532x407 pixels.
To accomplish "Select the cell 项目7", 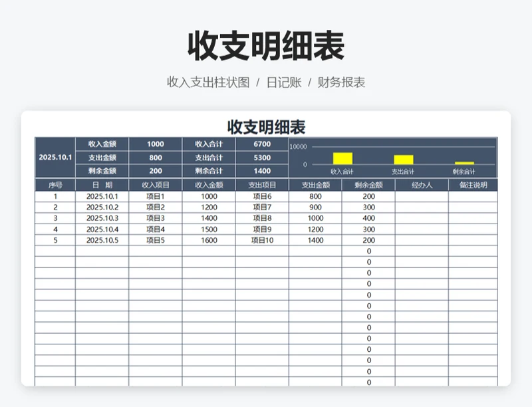I will pos(262,207).
